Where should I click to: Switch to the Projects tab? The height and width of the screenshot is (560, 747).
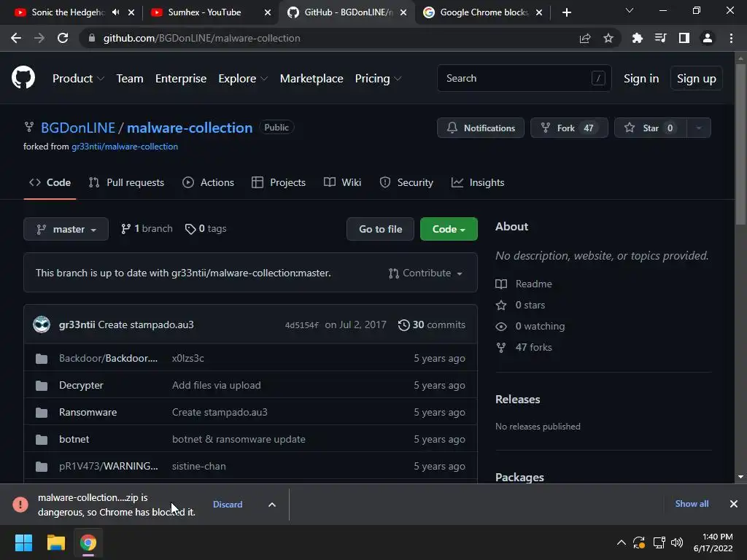[x=279, y=183]
